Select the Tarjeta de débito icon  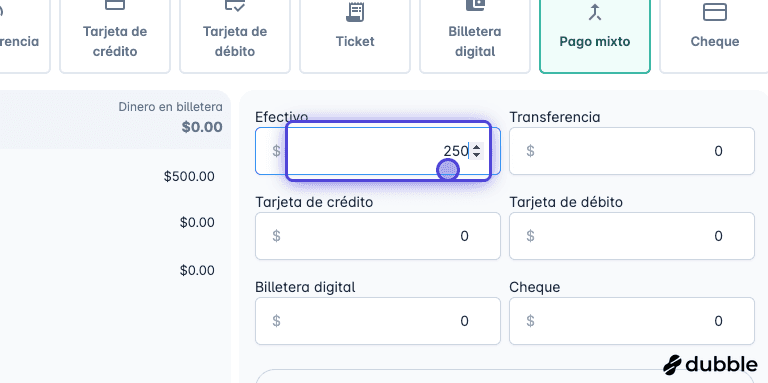point(235,5)
